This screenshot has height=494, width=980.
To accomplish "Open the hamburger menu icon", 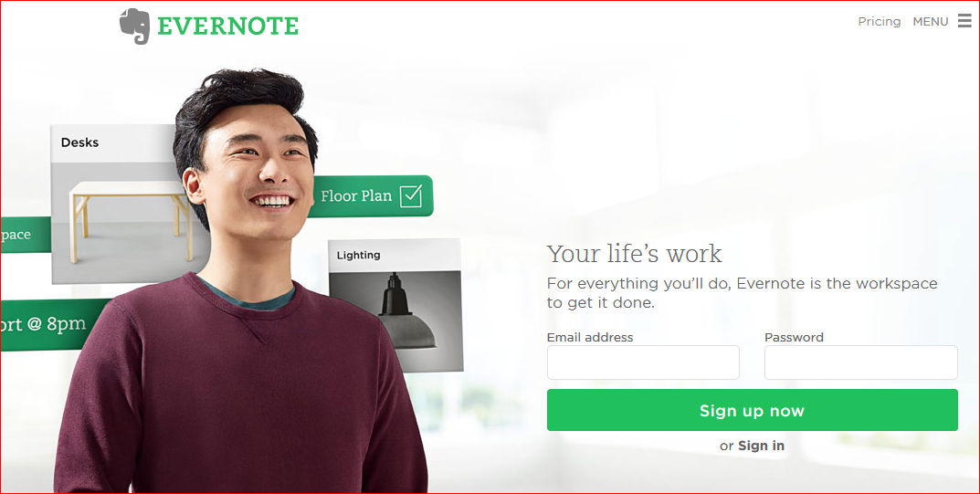I will 965,21.
